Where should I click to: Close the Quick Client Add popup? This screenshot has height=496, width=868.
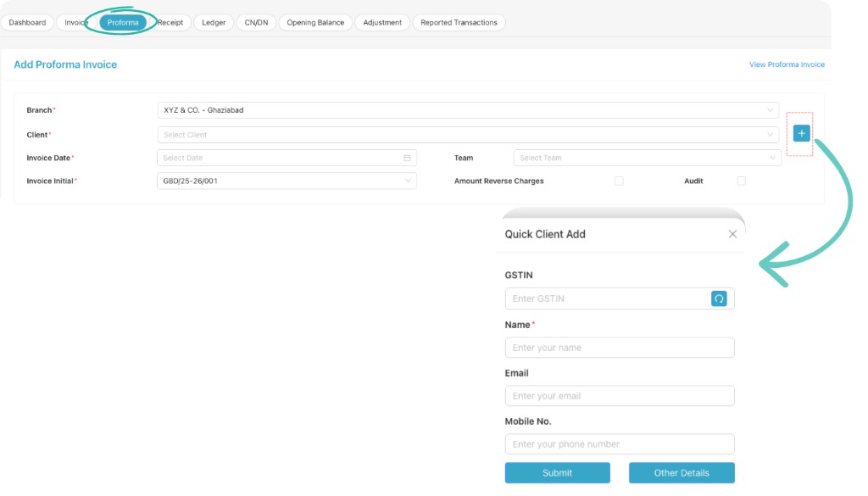pyautogui.click(x=732, y=234)
